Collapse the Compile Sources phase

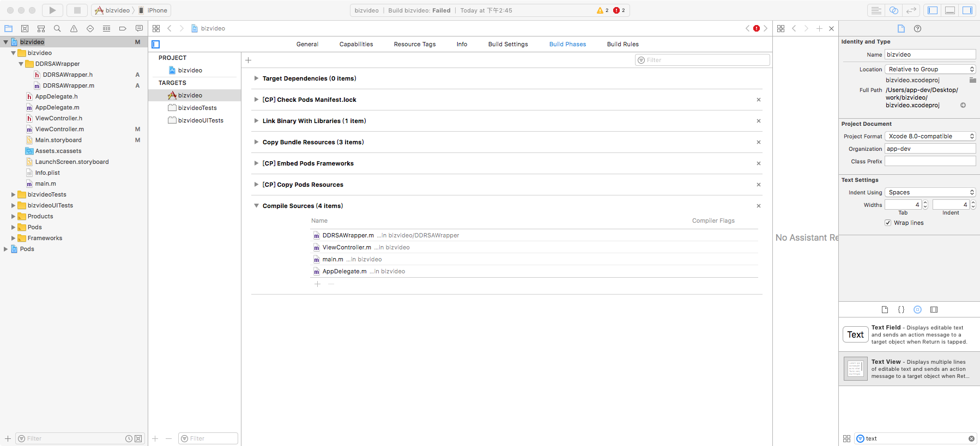pos(256,206)
